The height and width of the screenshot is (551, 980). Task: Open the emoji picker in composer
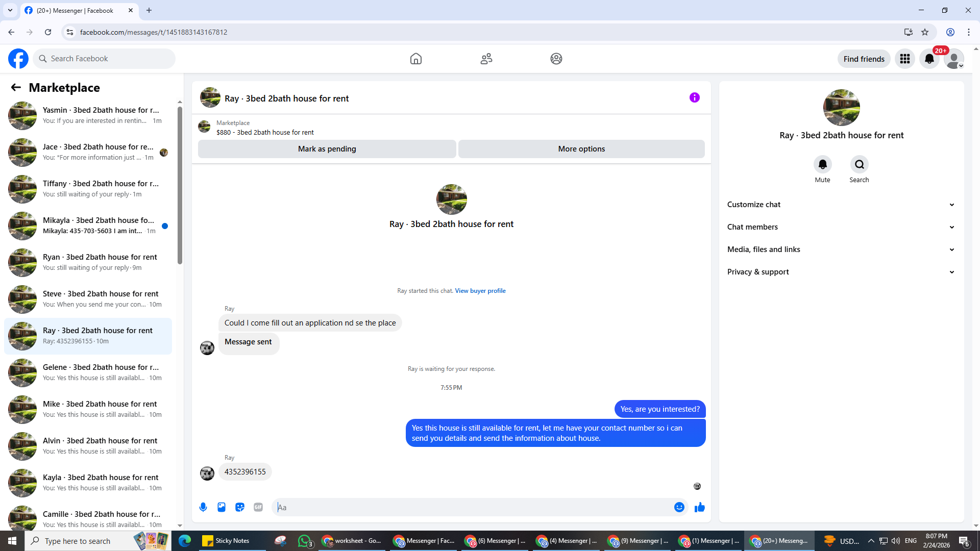pyautogui.click(x=679, y=507)
